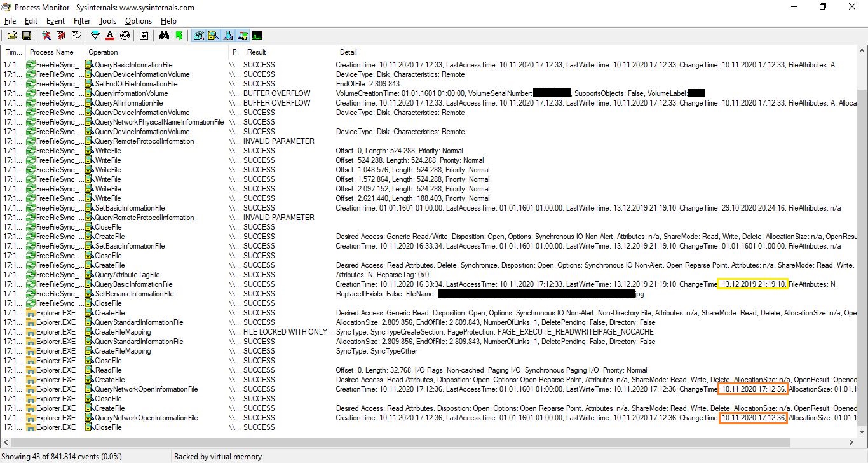Screen dimensions: 868x463
Task: Open the Filter dialog funnel icon
Action: (95, 36)
